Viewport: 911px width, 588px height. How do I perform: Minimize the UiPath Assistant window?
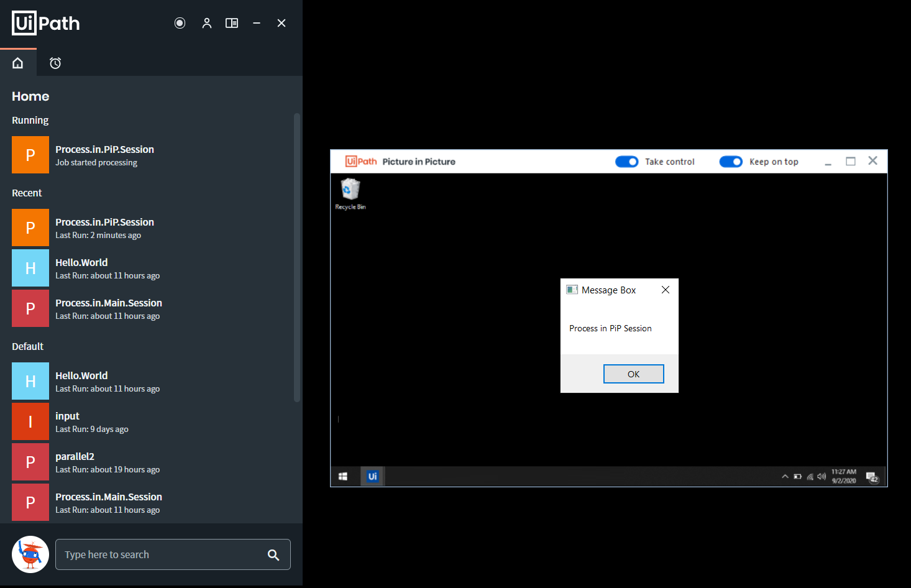point(257,23)
